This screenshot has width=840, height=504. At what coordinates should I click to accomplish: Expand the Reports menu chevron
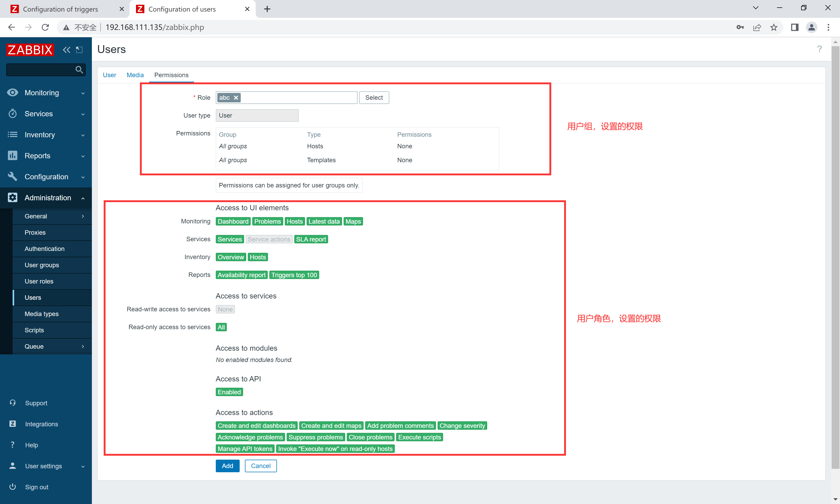click(83, 156)
